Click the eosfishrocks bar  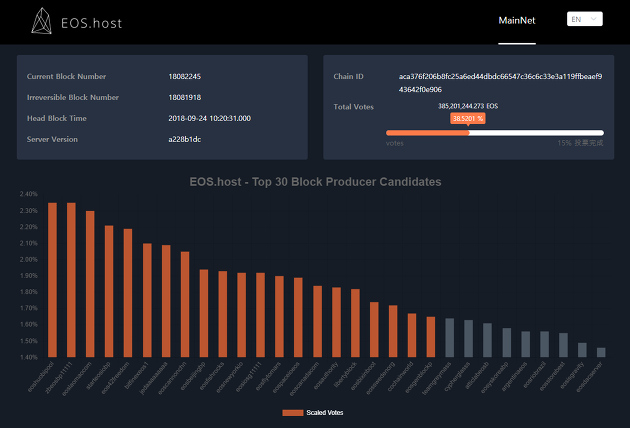(x=223, y=314)
